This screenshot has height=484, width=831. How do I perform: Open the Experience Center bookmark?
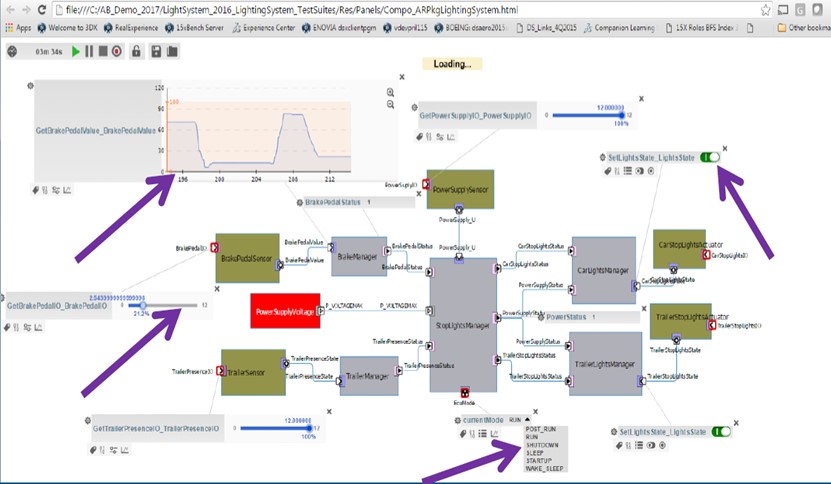coord(263,28)
